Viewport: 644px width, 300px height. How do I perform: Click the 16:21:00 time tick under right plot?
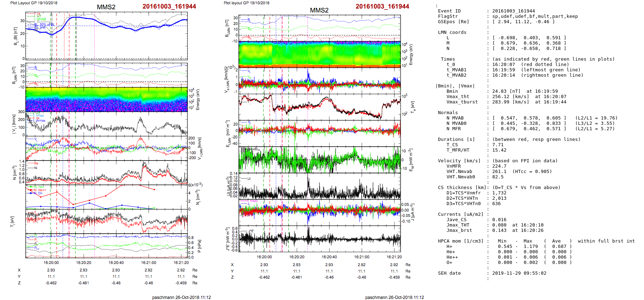tap(361, 257)
